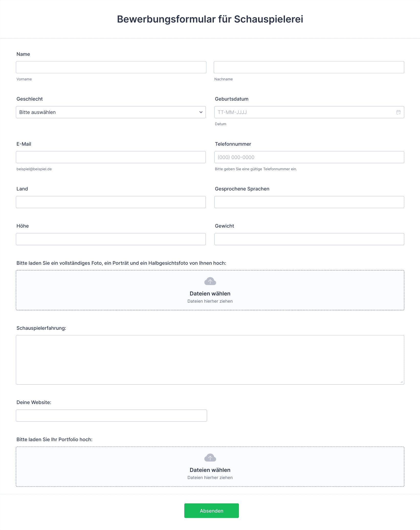Open the 'Bitte auswählen' select box

(x=111, y=112)
